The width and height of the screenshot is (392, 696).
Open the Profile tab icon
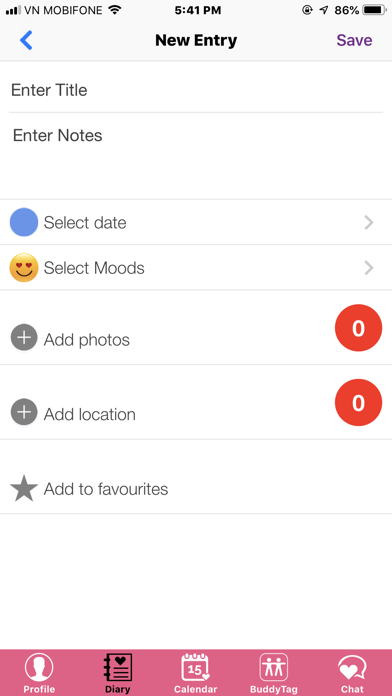(x=39, y=667)
